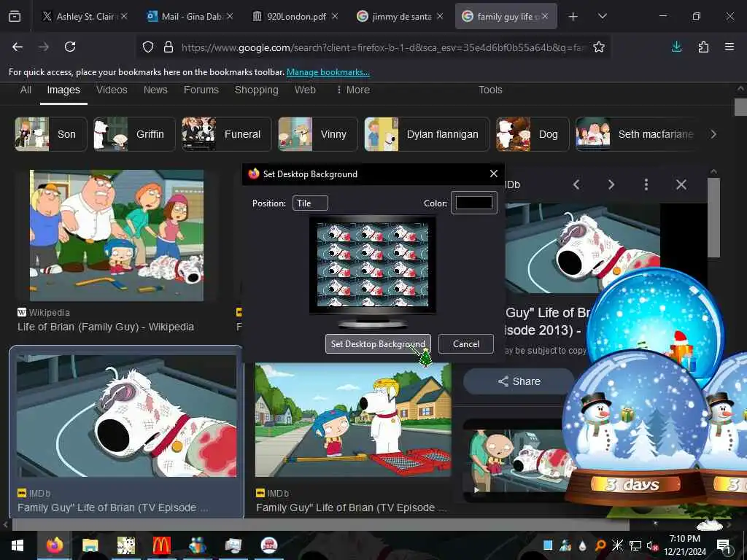Click the network icon in system tray
The width and height of the screenshot is (747, 560).
[635, 545]
